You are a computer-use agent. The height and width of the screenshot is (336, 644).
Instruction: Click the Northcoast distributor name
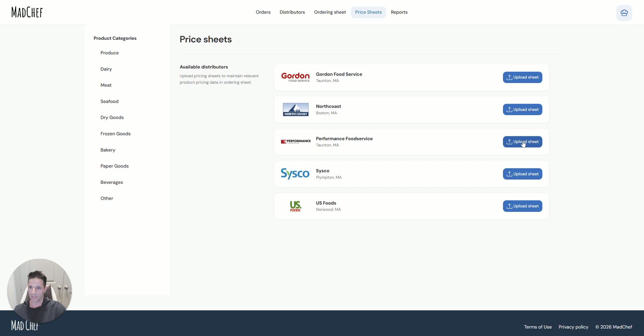click(x=328, y=106)
